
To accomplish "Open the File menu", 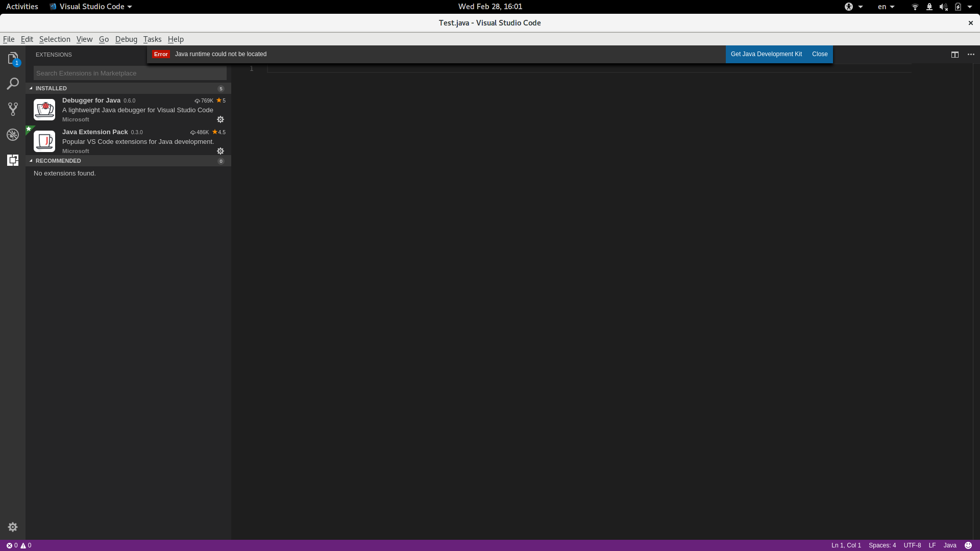I will tap(9, 39).
